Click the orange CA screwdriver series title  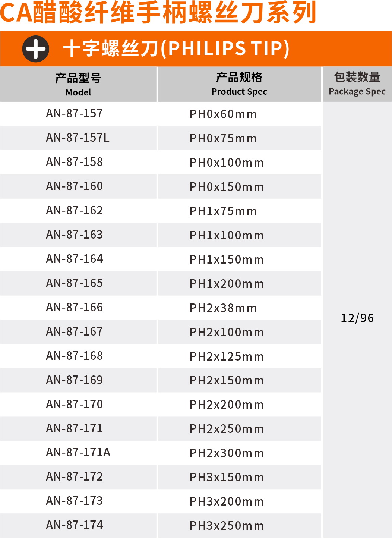(158, 13)
